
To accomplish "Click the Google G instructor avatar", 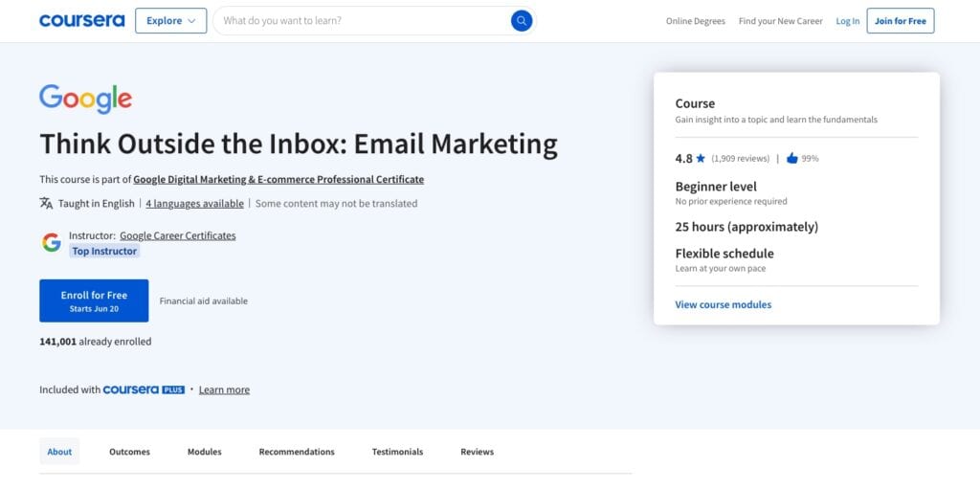I will [52, 243].
